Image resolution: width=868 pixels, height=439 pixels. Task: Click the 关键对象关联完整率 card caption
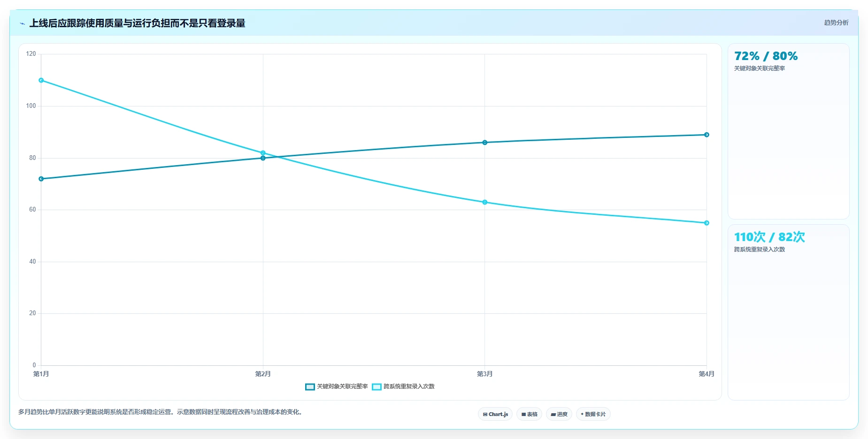point(760,68)
